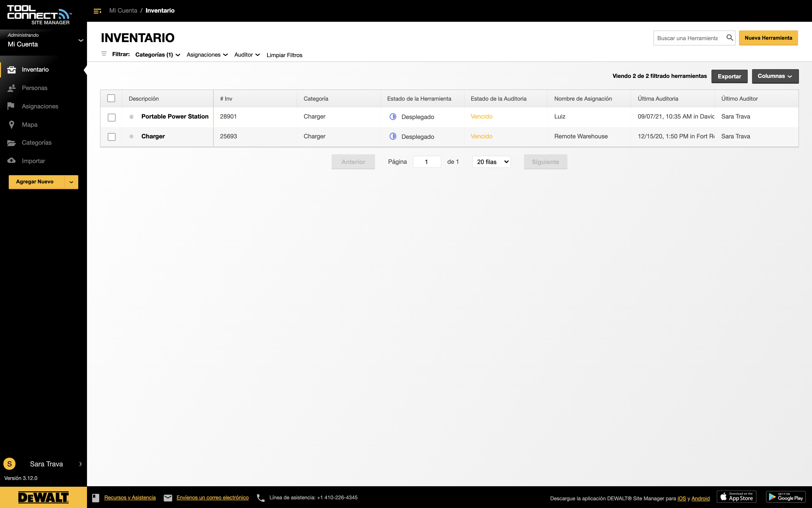Screen dimensions: 812x508
Task: Open the Android app link
Action: point(701,499)
